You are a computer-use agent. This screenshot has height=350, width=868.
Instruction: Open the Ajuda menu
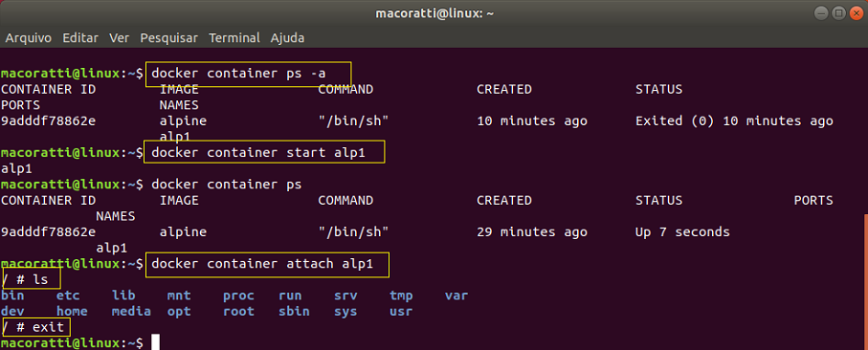pyautogui.click(x=287, y=38)
